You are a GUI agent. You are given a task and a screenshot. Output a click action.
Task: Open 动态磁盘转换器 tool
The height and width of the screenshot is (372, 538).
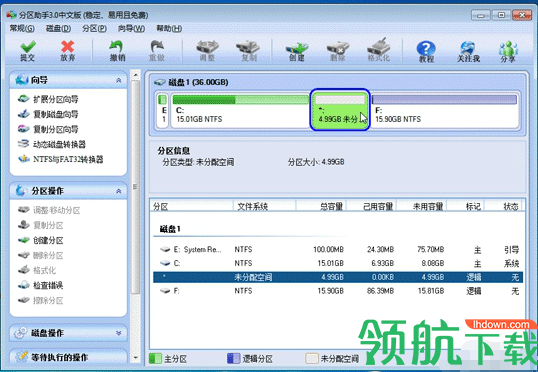51,144
